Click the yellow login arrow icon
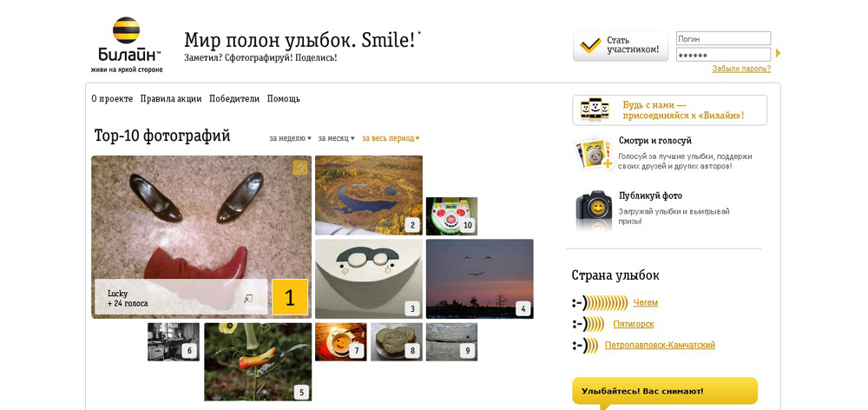Image resolution: width=868 pixels, height=410 pixels. pyautogui.click(x=778, y=53)
